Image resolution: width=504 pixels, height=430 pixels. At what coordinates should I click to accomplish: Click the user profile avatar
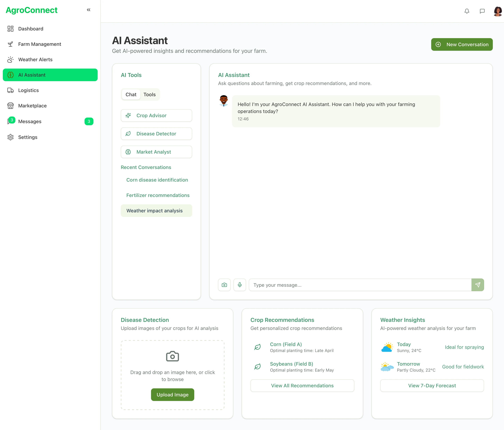[497, 11]
